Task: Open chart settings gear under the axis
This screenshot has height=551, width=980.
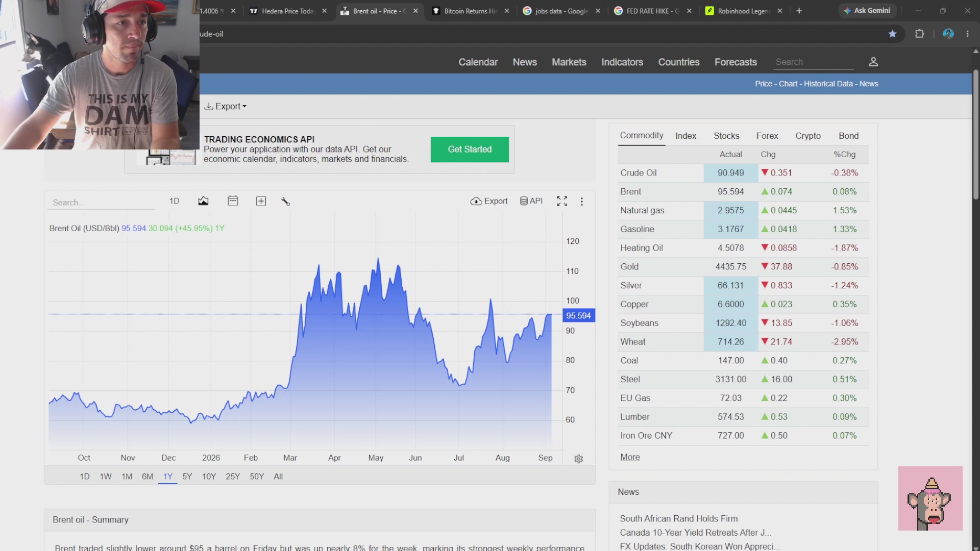Action: [x=578, y=459]
